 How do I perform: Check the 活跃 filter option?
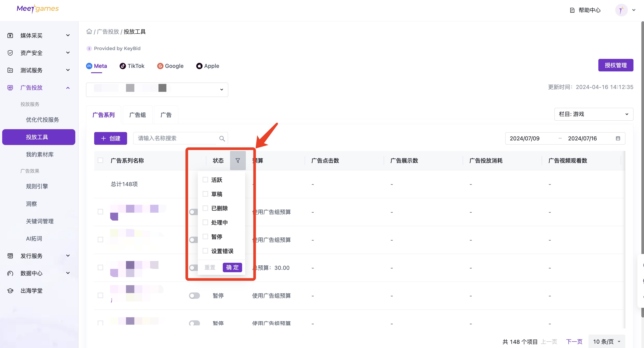(205, 180)
